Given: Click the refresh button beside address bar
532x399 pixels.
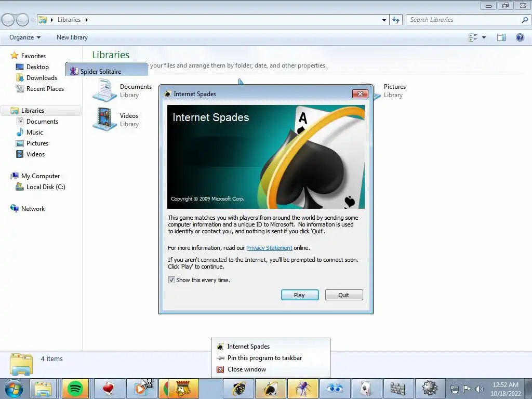Looking at the screenshot, I should 395,20.
